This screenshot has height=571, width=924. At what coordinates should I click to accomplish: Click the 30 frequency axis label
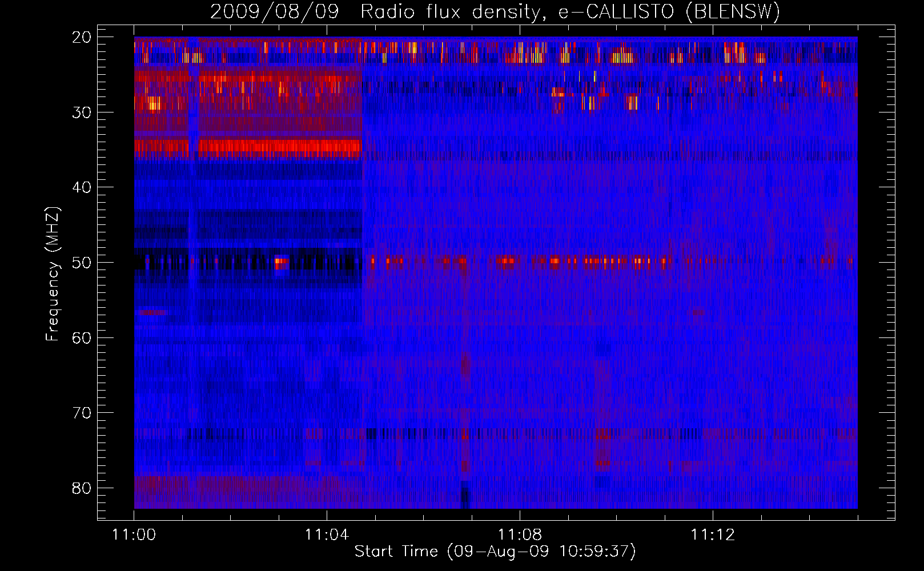pyautogui.click(x=82, y=112)
